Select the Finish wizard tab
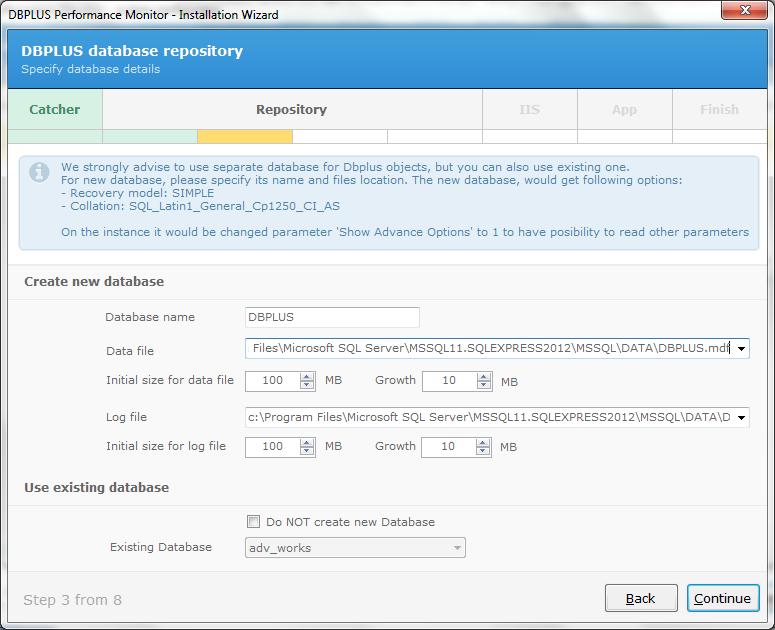 coord(719,109)
